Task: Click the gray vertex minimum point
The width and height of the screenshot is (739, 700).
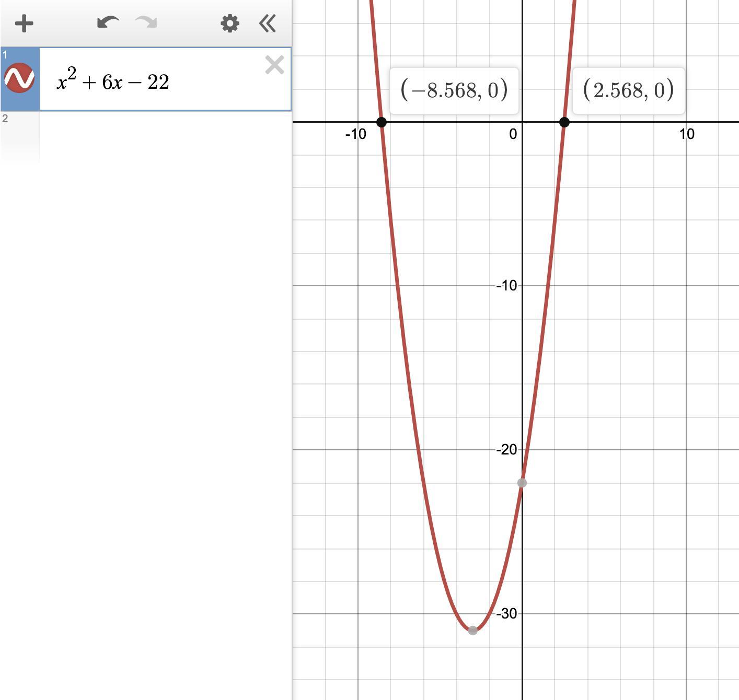Action: point(472,631)
